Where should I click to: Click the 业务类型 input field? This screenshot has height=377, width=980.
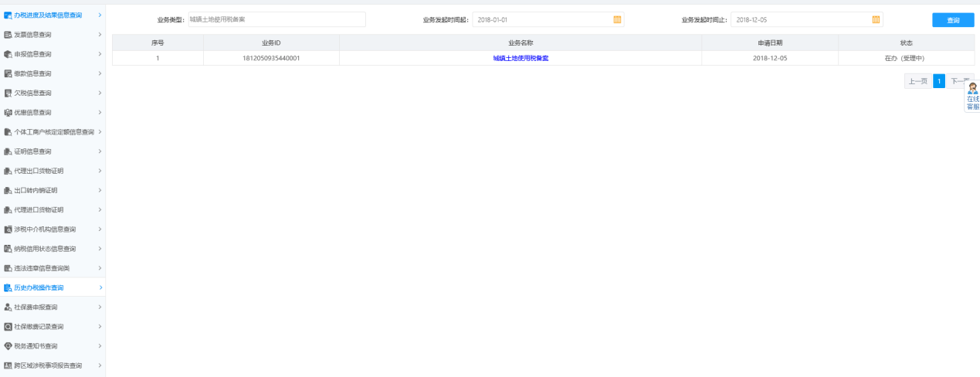tap(276, 19)
